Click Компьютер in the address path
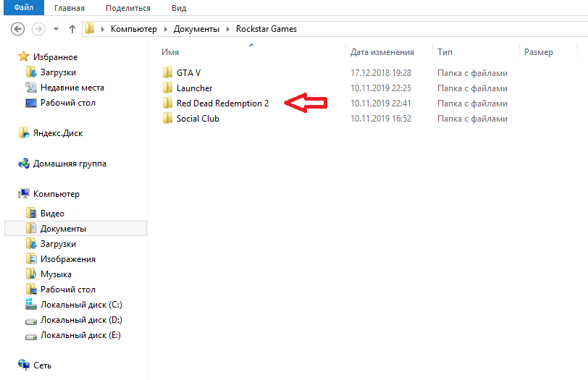588x380 pixels. pyautogui.click(x=133, y=29)
